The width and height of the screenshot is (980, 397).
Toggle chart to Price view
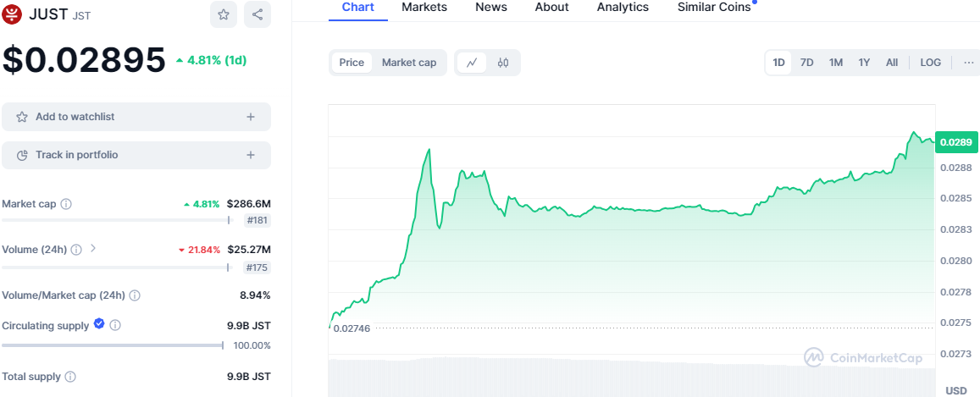coord(352,63)
